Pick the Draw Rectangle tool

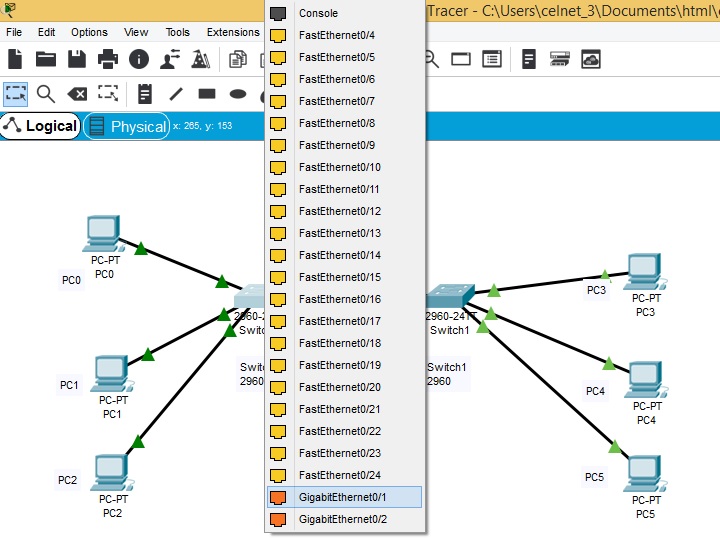coord(207,94)
